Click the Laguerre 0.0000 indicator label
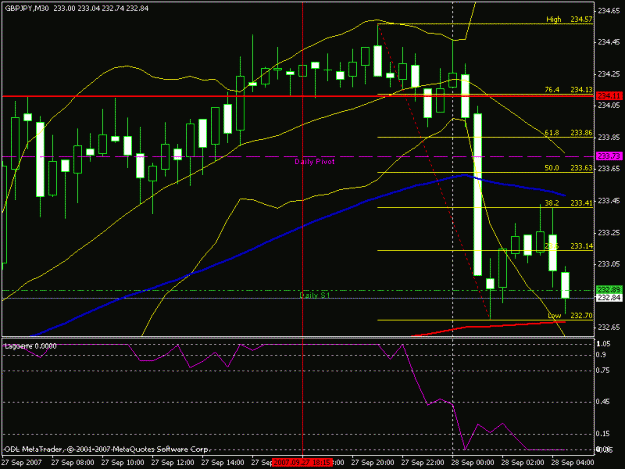Viewport: 625px width, 469px height. pyautogui.click(x=31, y=346)
